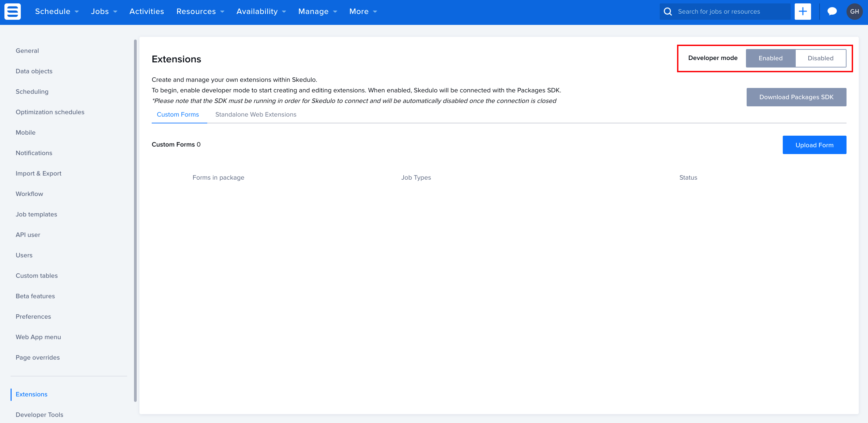Screen dimensions: 868x423
Task: Open Developer Tools from the sidebar
Action: tap(39, 414)
